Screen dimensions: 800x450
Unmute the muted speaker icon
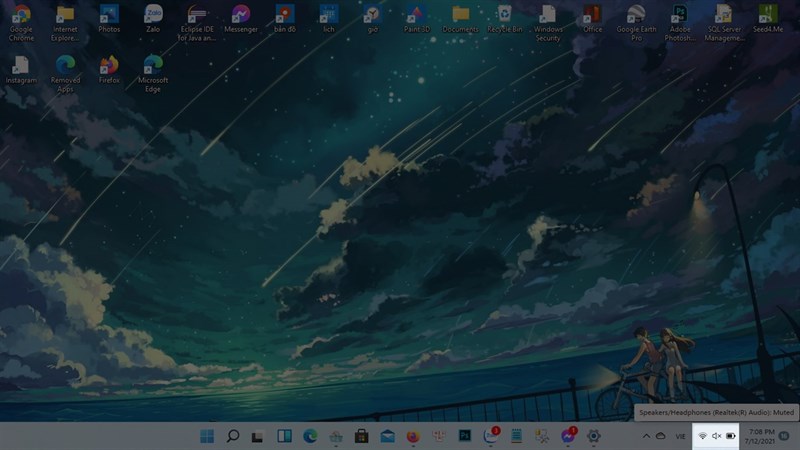point(717,436)
